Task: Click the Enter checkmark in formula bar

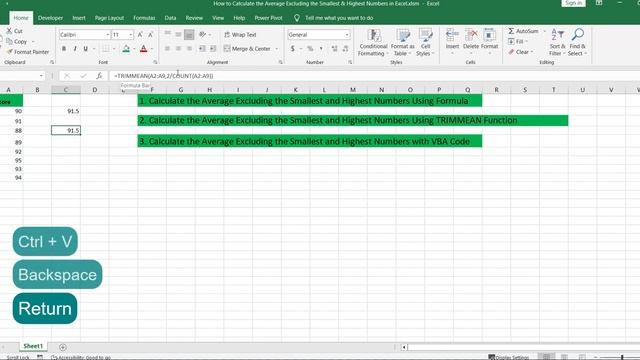Action: [83, 76]
